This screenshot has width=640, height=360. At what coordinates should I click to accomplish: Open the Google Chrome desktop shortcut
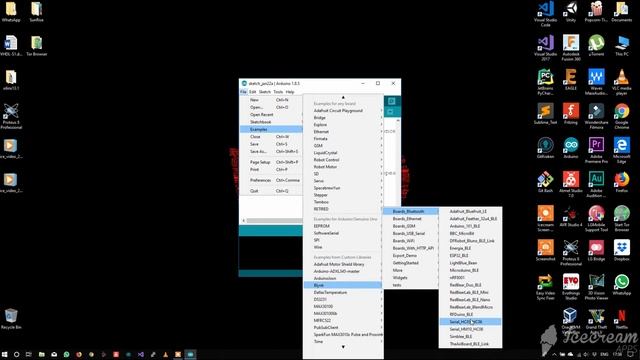[622, 116]
